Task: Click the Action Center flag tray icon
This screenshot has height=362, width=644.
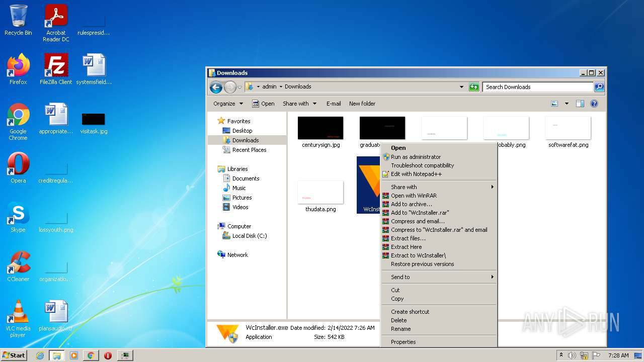Action: click(596, 355)
